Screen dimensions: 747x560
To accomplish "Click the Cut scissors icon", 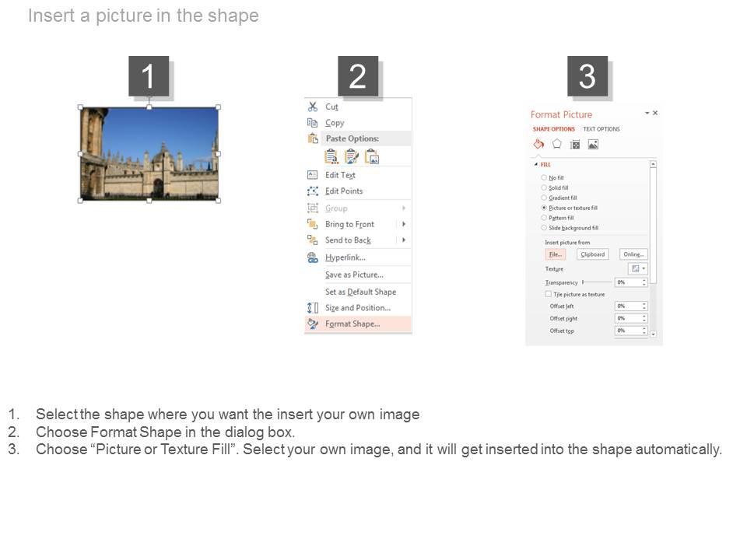I will 313,107.
